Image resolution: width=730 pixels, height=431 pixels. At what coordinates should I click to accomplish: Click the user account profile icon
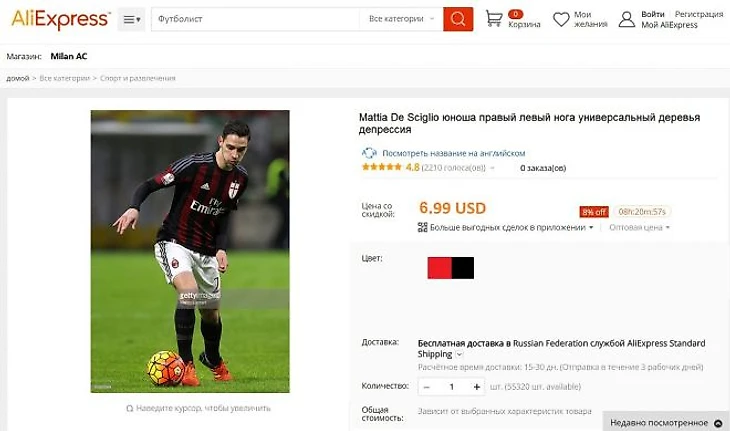627,19
